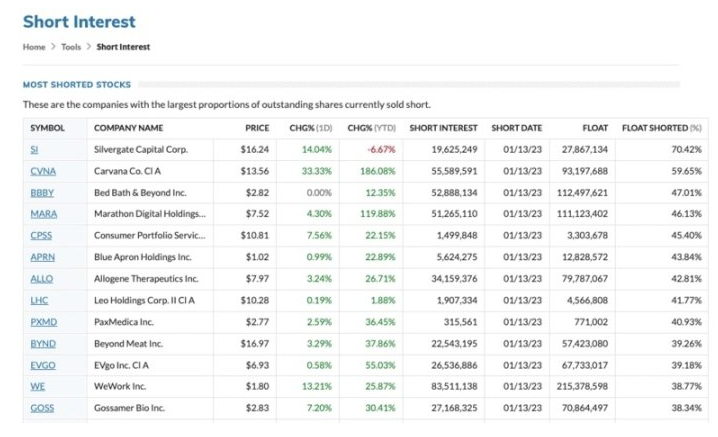The image size is (718, 437).
Task: Select the Marathon Digital Holdings name cell
Action: pyautogui.click(x=150, y=213)
